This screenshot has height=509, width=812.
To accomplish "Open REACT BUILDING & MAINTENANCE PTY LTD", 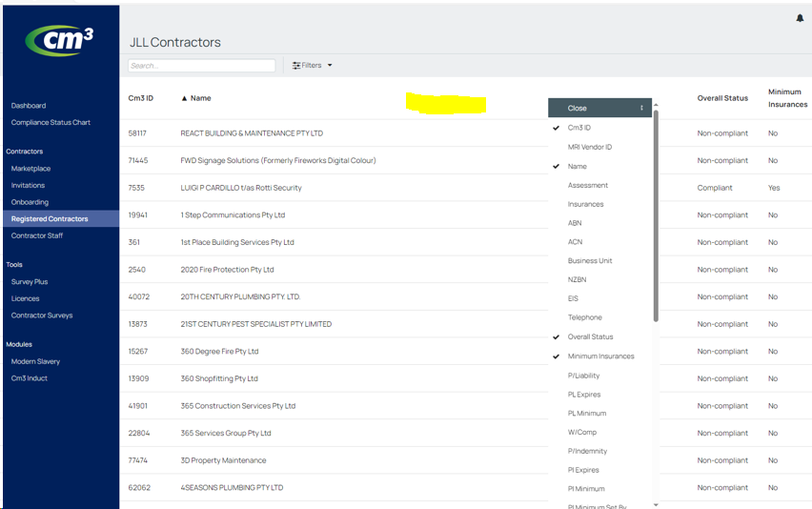I will tap(252, 133).
